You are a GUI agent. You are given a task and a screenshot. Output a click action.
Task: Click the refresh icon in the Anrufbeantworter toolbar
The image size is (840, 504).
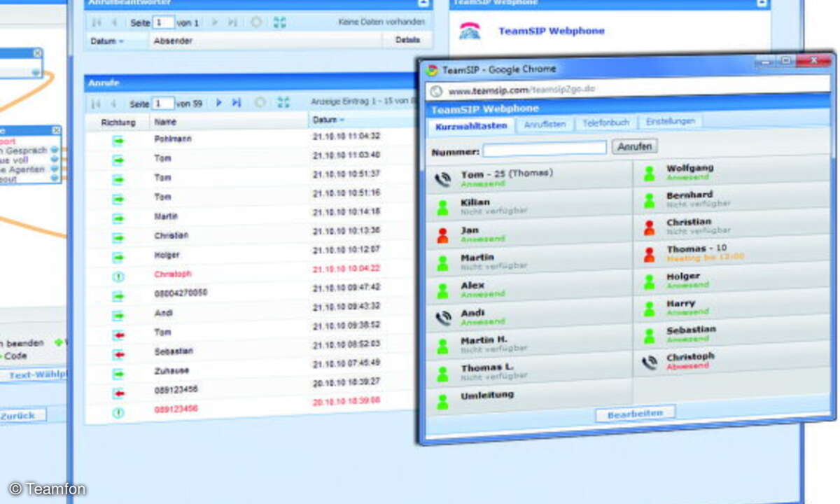coord(256,22)
